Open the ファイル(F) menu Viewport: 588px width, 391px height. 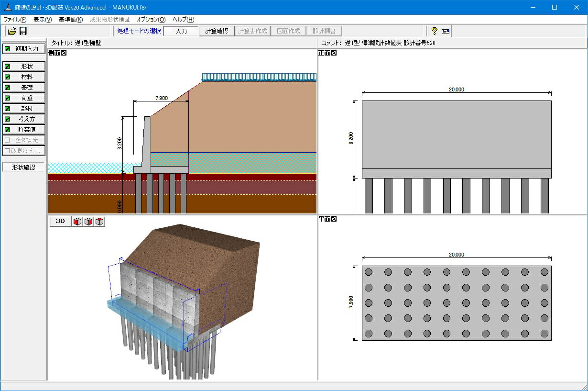click(x=15, y=20)
